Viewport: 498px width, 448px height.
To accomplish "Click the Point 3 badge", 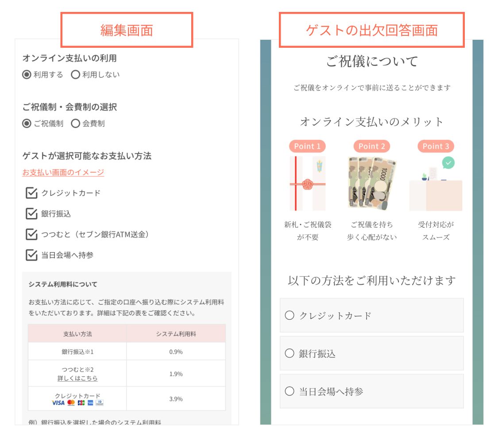I will 436,146.
